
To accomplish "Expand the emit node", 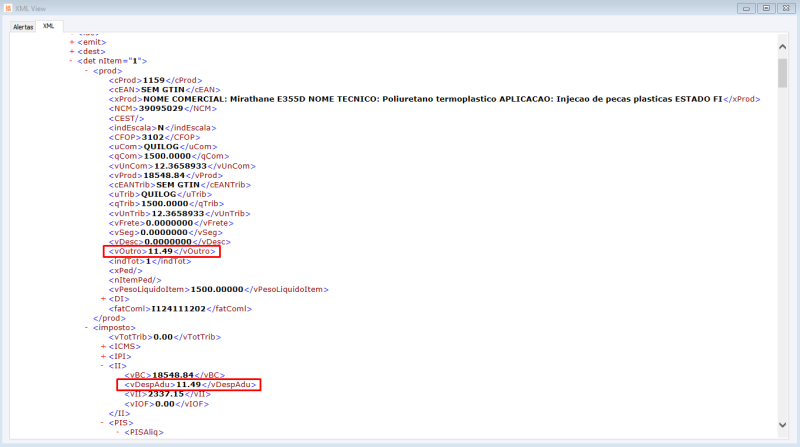I will click(72, 42).
